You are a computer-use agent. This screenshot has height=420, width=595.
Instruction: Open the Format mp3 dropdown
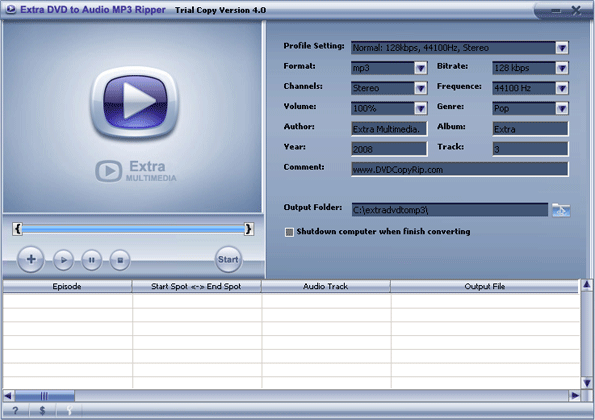(420, 68)
